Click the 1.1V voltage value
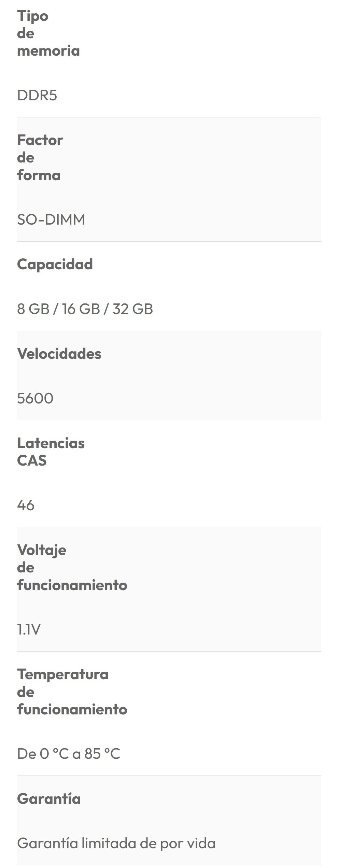 pyautogui.click(x=29, y=629)
